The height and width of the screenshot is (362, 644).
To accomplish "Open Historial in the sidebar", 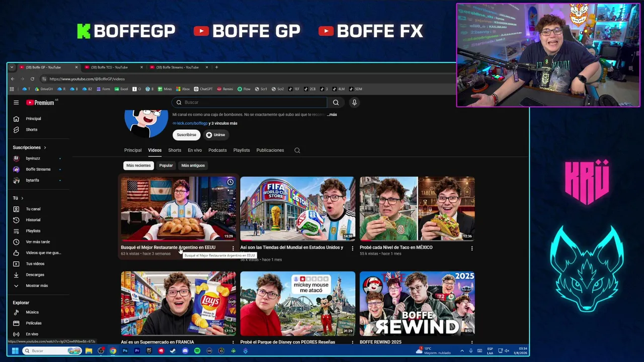I will click(x=33, y=220).
